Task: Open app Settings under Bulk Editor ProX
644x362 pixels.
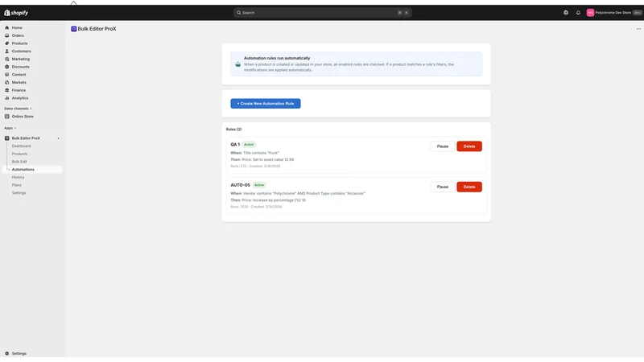Action: 19,192
